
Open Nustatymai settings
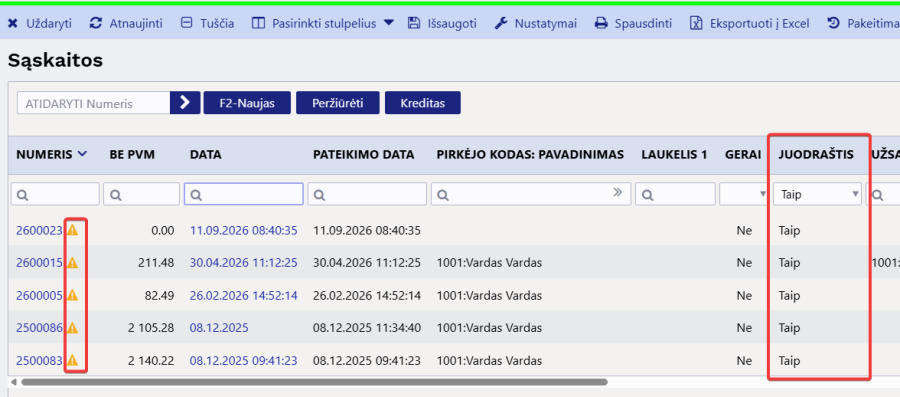(536, 24)
